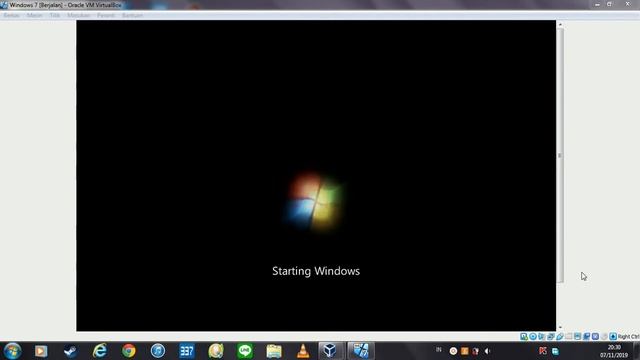
Task: Open Internet Explorer from the taskbar
Action: [x=100, y=351]
